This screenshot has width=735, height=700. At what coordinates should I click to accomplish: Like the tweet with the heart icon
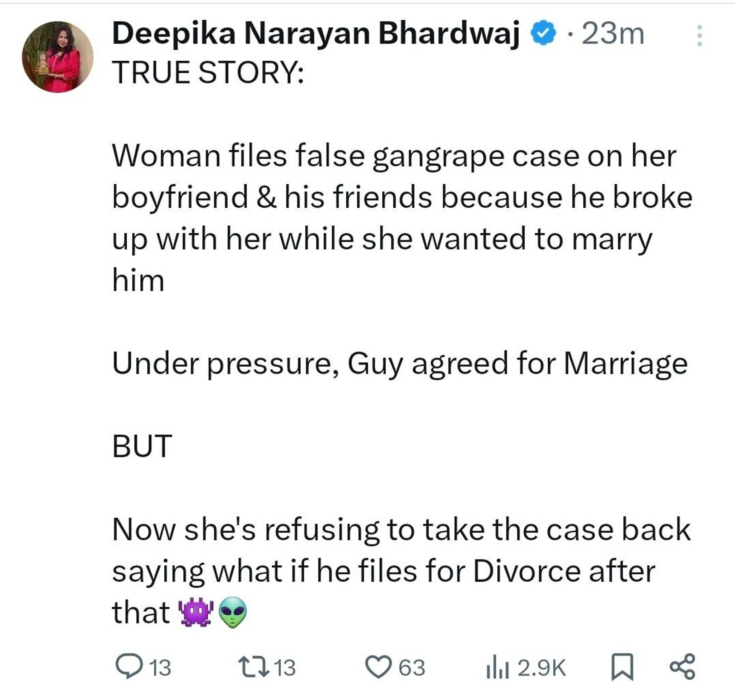378,668
